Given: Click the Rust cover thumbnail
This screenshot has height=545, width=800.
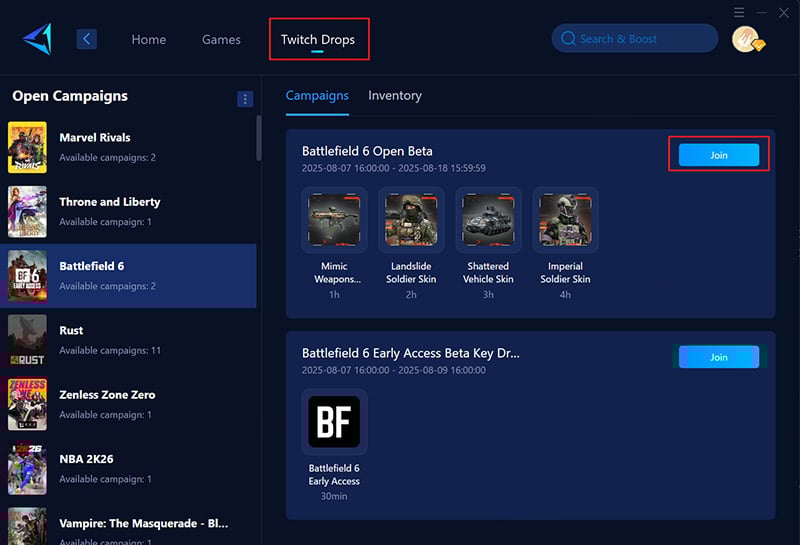Looking at the screenshot, I should point(27,340).
